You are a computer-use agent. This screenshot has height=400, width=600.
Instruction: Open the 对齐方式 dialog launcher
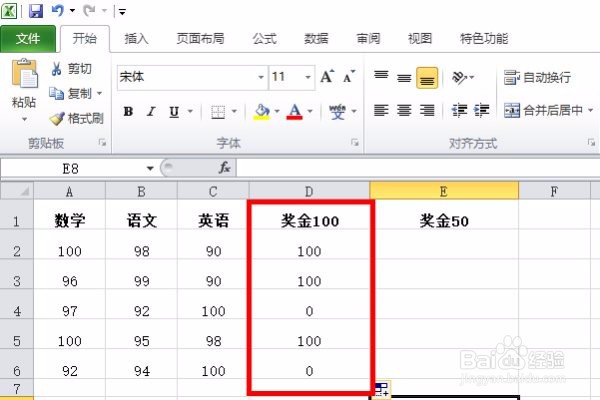592,143
